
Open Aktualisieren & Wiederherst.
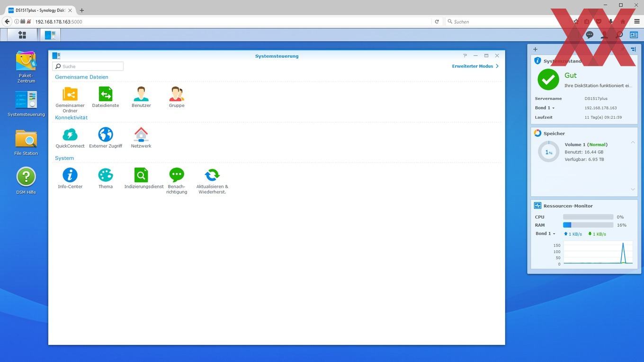(x=212, y=181)
